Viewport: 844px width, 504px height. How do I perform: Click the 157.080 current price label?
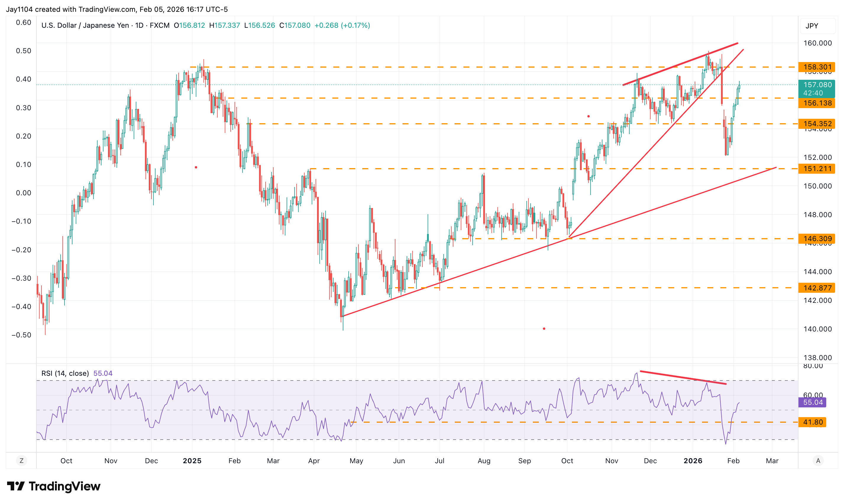coord(817,84)
